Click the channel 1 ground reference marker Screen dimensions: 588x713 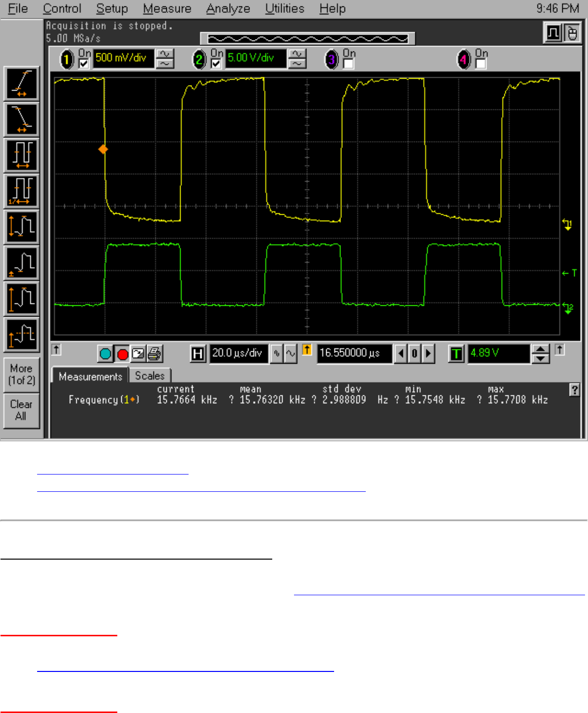567,225
